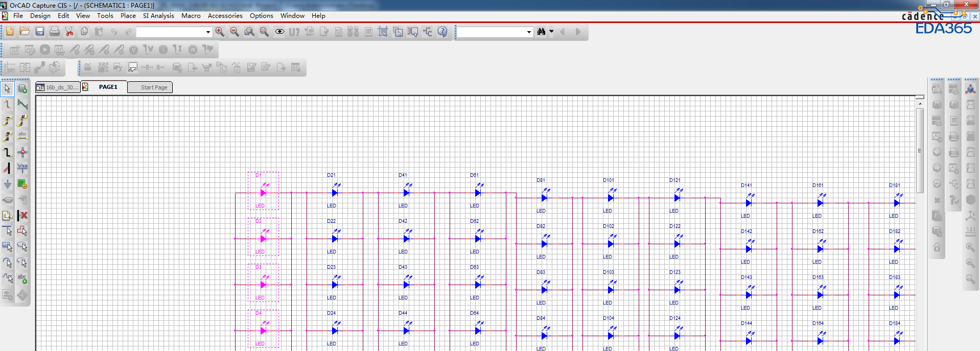The image size is (980, 351).
Task: Zoom in on the schematic
Action: click(x=220, y=32)
